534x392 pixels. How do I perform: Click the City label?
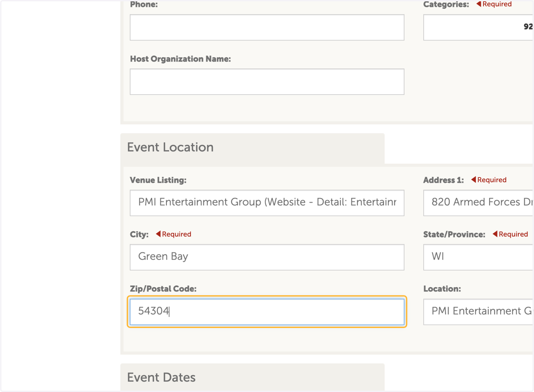point(139,235)
